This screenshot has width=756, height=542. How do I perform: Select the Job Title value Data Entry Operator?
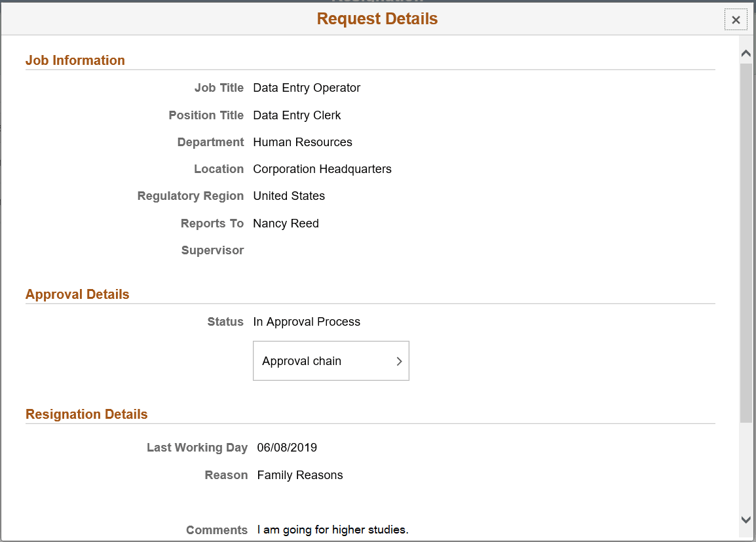point(306,87)
